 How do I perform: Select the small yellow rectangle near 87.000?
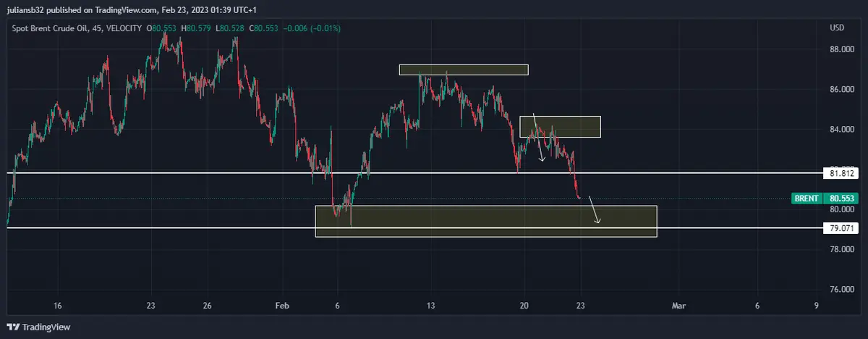[463, 70]
